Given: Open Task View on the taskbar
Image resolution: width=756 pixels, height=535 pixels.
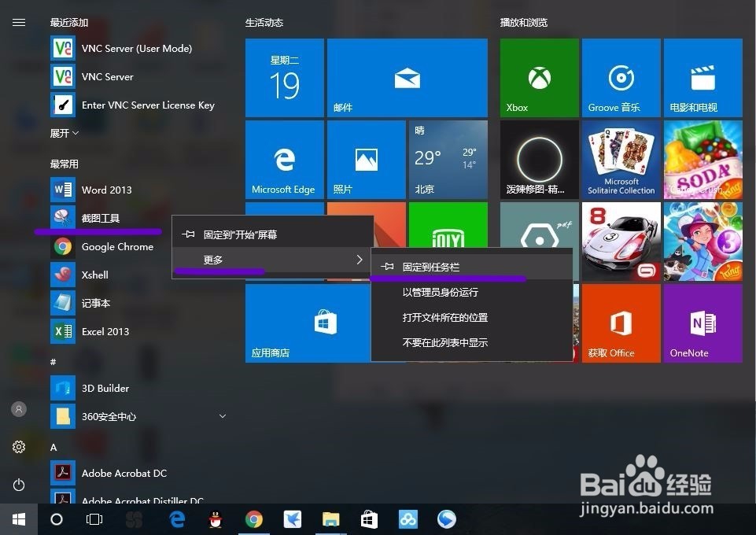Looking at the screenshot, I should point(94,519).
